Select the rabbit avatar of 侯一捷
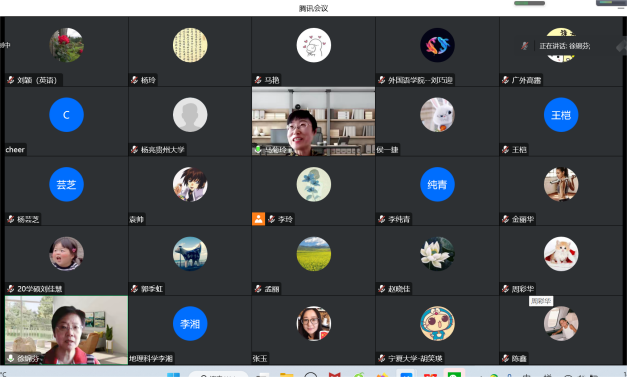 [437, 115]
